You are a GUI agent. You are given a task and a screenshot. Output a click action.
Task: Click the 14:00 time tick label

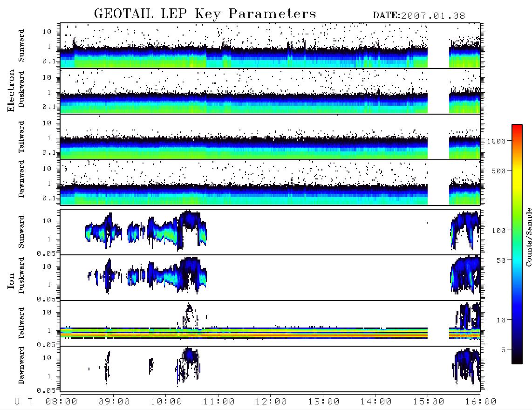pos(376,402)
